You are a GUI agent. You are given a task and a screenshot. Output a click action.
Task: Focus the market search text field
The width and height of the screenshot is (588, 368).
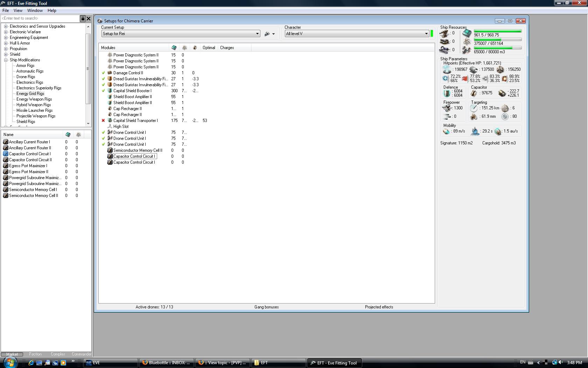coord(40,19)
